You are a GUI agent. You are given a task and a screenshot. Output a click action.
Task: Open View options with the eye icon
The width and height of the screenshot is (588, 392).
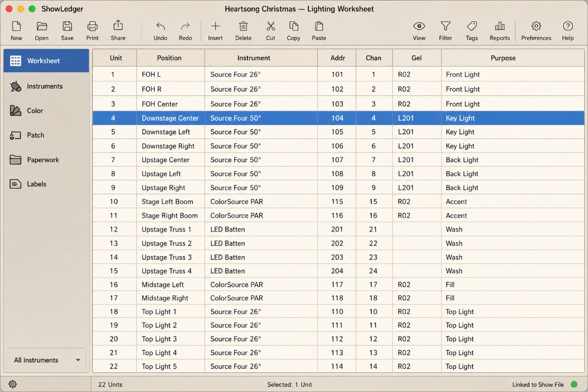click(419, 31)
